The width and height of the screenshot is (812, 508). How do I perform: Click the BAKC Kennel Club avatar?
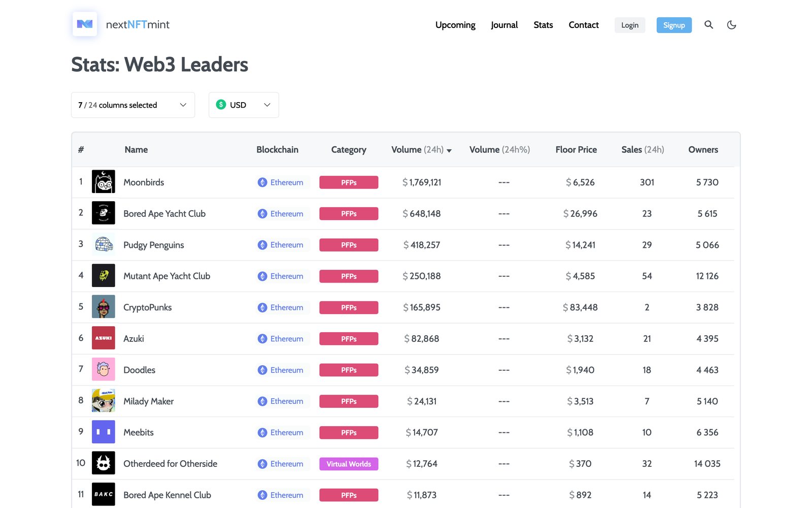click(104, 495)
